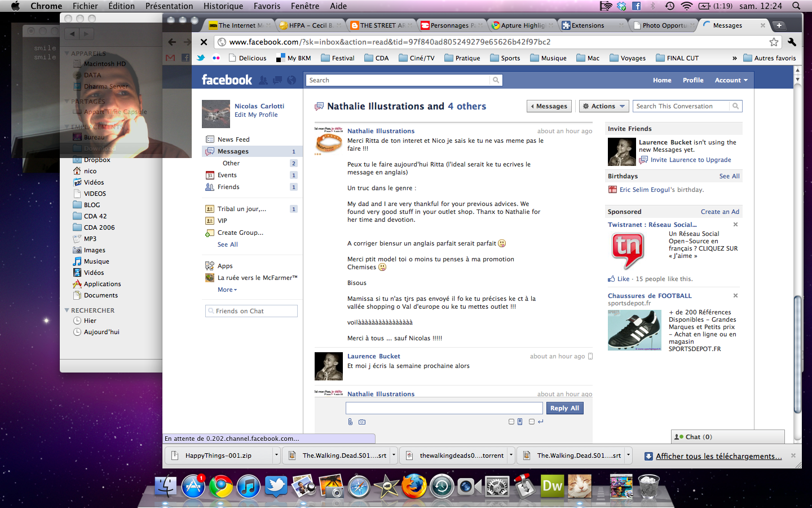Click the Reply All button
The image size is (812, 508).
click(x=564, y=408)
